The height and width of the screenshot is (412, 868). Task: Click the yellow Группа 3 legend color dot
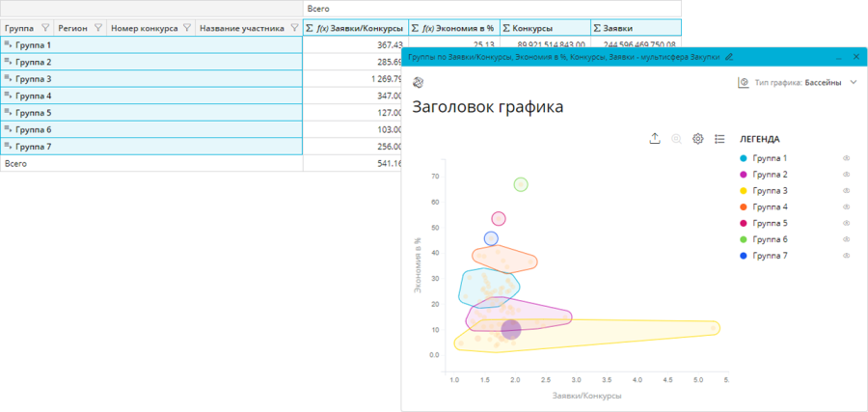coord(743,191)
